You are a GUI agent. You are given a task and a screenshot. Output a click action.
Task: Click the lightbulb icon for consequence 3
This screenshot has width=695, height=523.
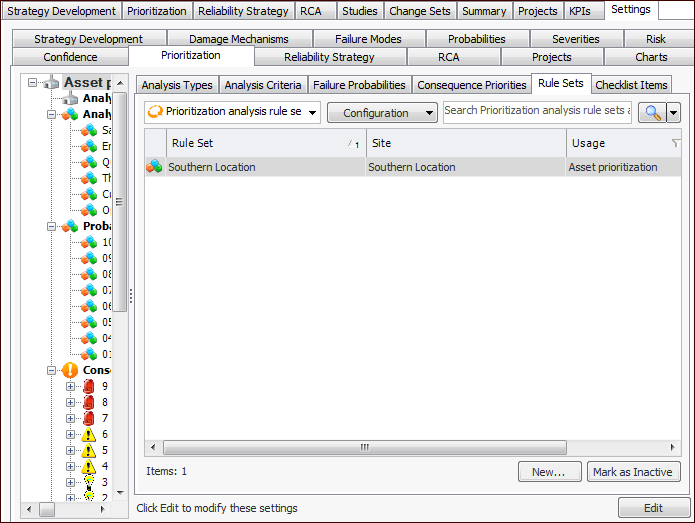pyautogui.click(x=89, y=481)
